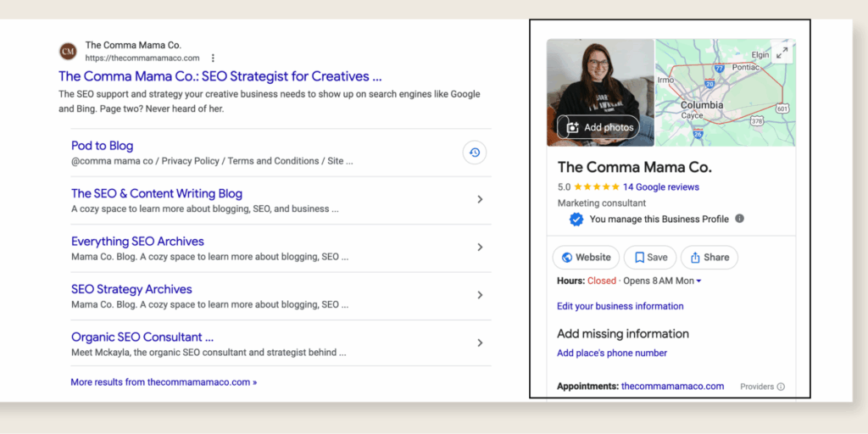Click the history clock icon on Pod to Blog row
868x434 pixels.
[475, 153]
